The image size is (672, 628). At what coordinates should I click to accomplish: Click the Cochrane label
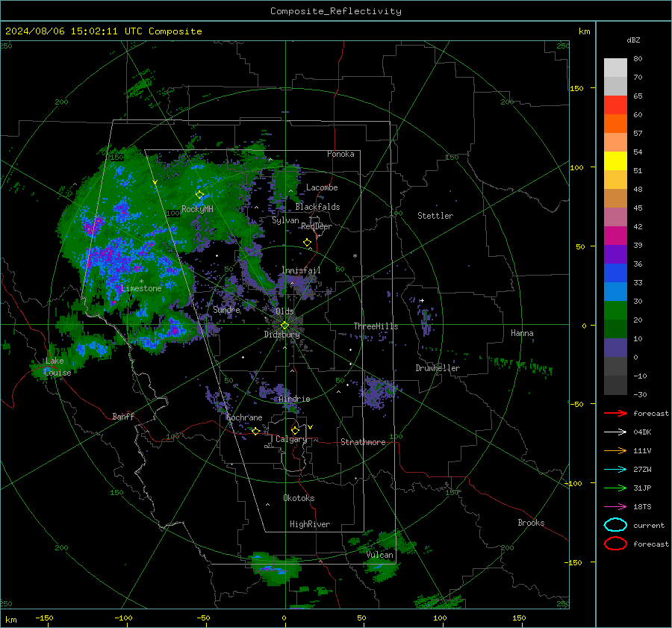pyautogui.click(x=244, y=417)
